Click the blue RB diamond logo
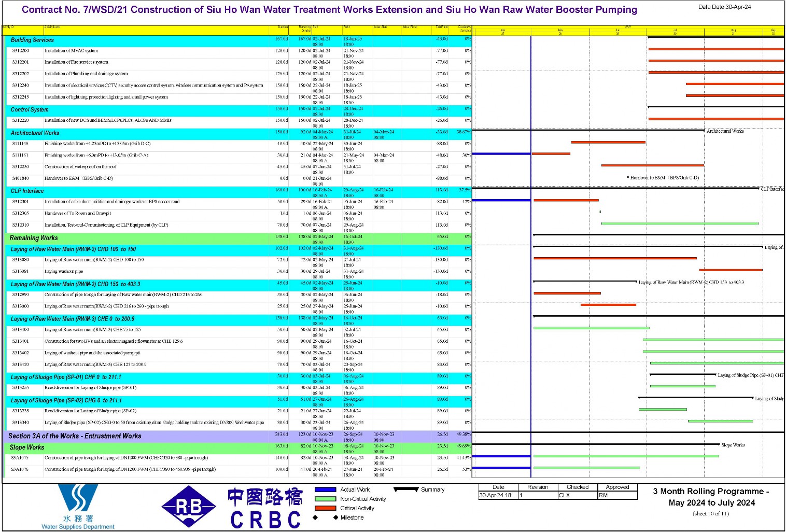 (x=189, y=507)
